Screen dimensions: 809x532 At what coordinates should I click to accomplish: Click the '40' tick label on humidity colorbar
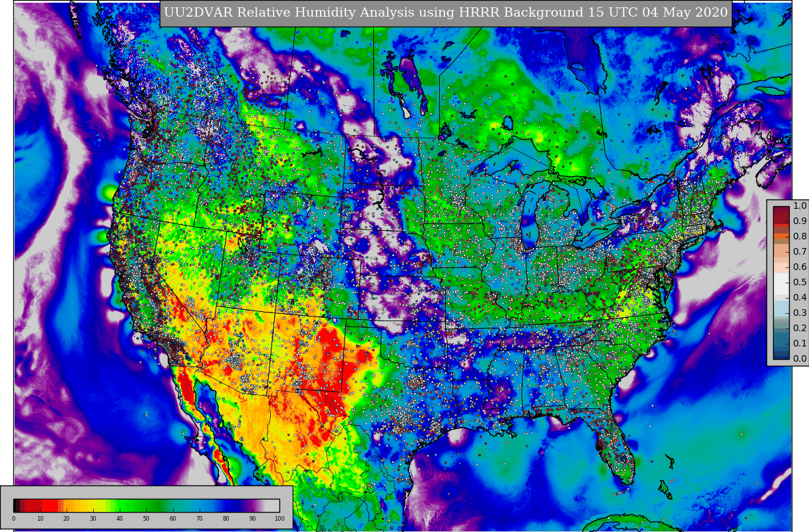pos(120,519)
